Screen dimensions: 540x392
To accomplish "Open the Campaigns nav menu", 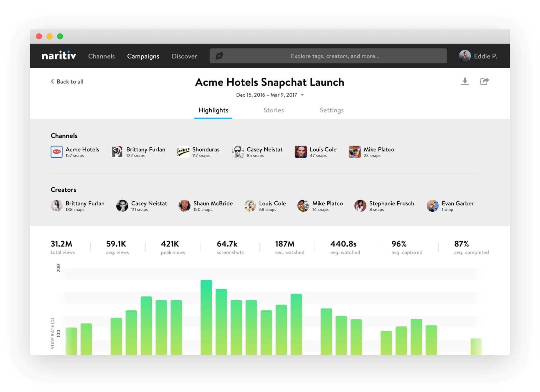I will click(143, 56).
